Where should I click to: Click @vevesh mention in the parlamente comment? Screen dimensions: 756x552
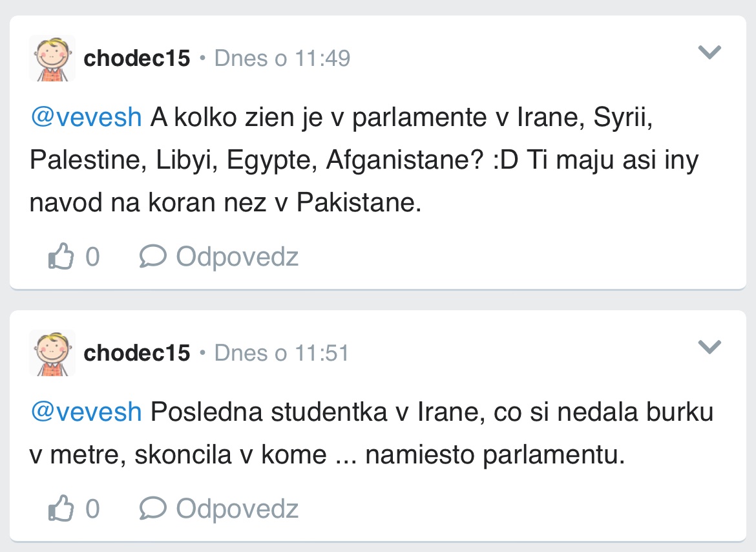click(86, 117)
